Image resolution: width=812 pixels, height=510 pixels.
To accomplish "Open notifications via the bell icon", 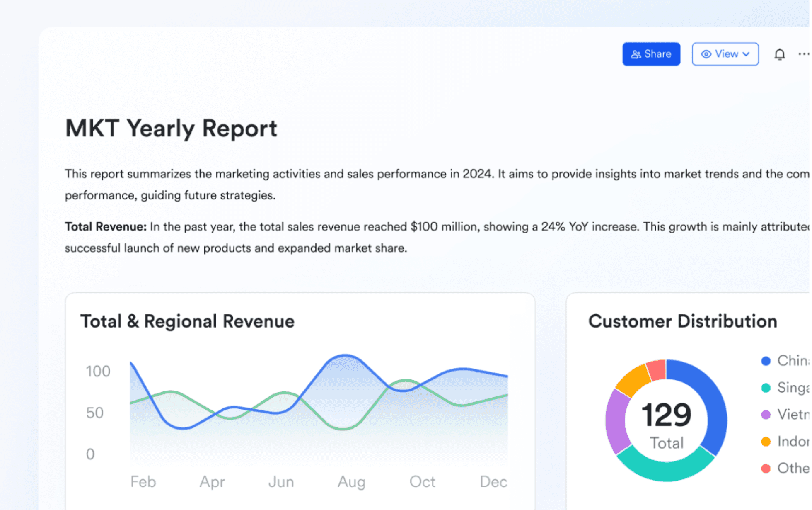I will 779,54.
